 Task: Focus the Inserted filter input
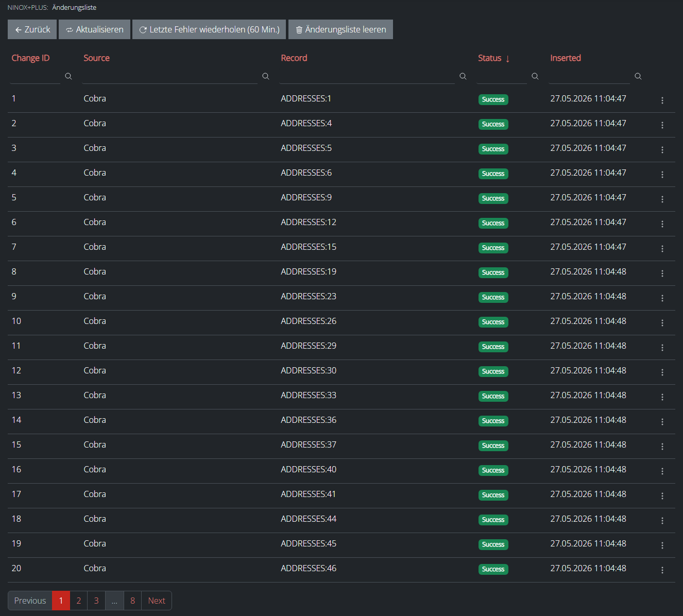[589, 76]
